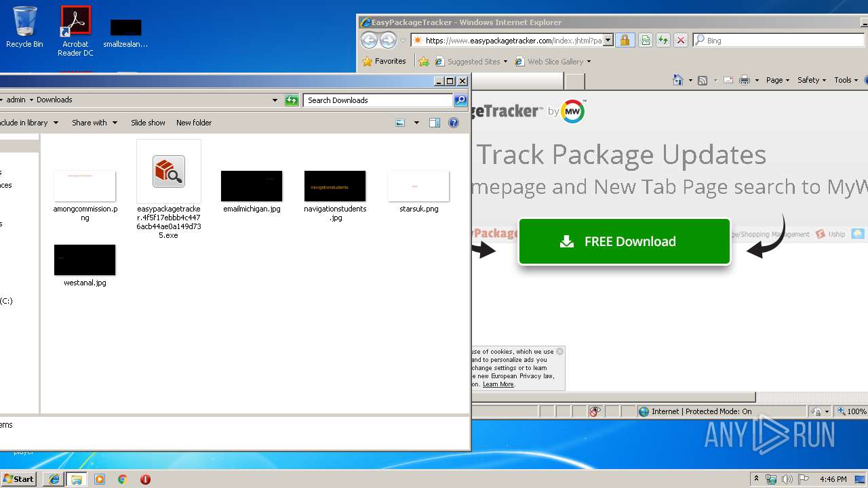Click the IE Forward navigation button

388,41
